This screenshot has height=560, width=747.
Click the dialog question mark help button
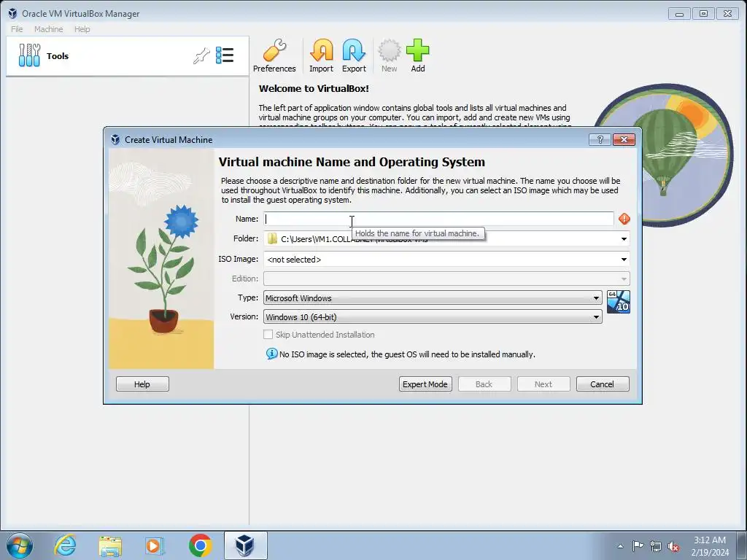600,139
